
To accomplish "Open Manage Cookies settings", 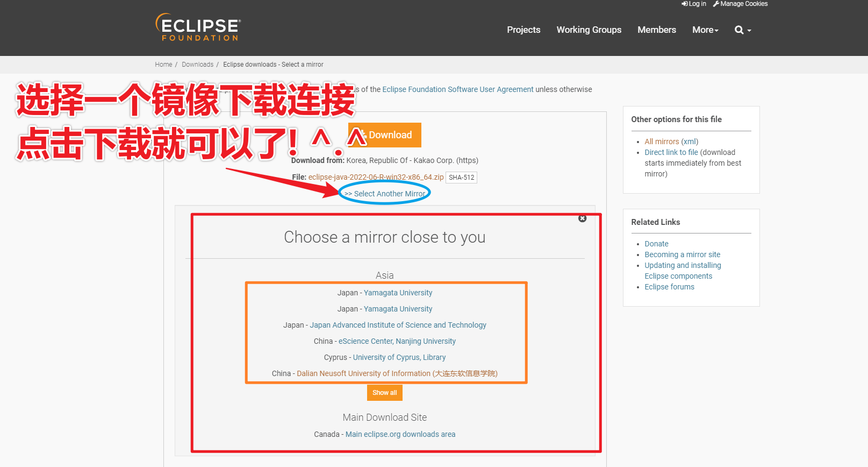I will click(x=740, y=4).
